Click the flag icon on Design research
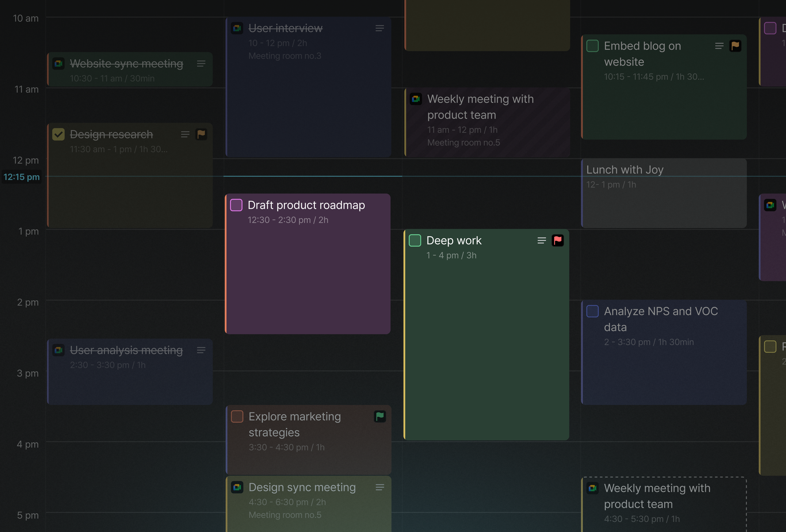 tap(201, 134)
